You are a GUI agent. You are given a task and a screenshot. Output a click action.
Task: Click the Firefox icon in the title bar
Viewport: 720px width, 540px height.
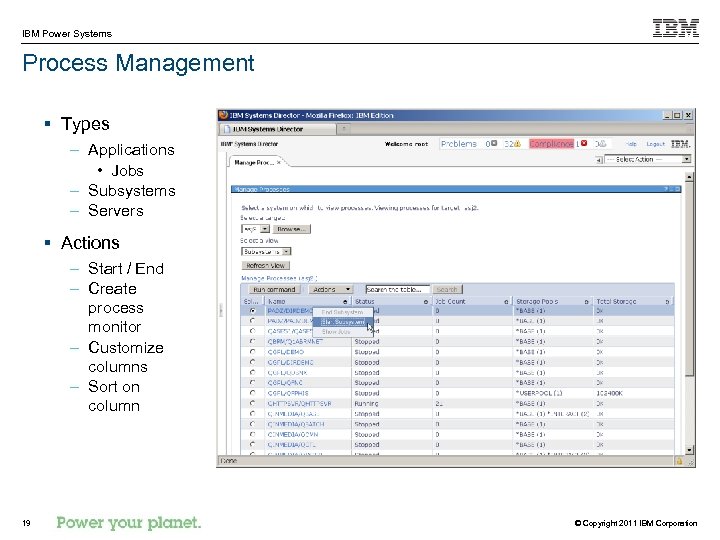point(224,115)
